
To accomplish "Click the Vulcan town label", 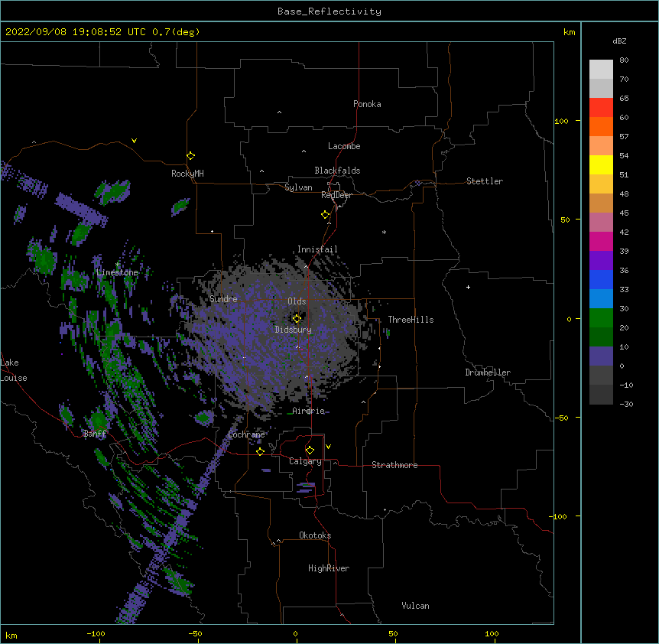I will pos(415,606).
